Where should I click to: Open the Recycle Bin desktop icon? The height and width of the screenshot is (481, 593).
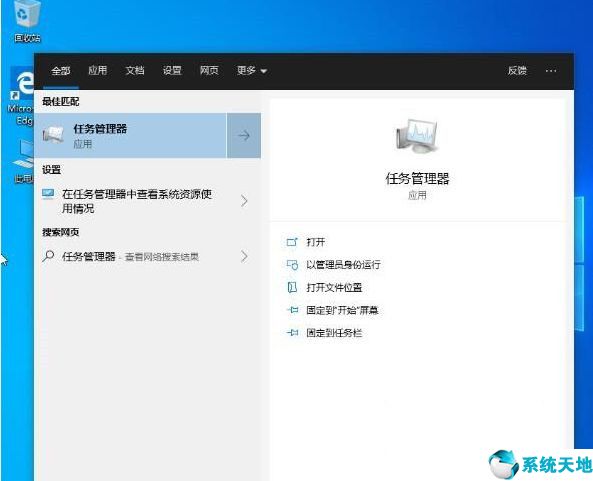coord(26,14)
